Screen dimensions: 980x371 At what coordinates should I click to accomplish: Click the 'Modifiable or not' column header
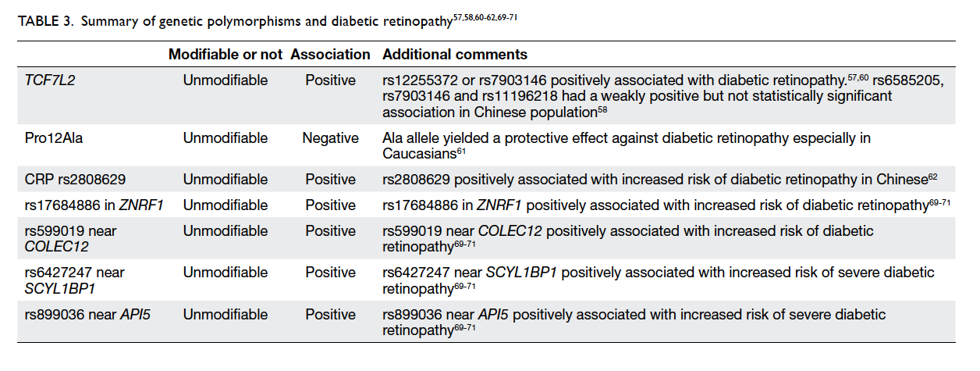point(225,55)
